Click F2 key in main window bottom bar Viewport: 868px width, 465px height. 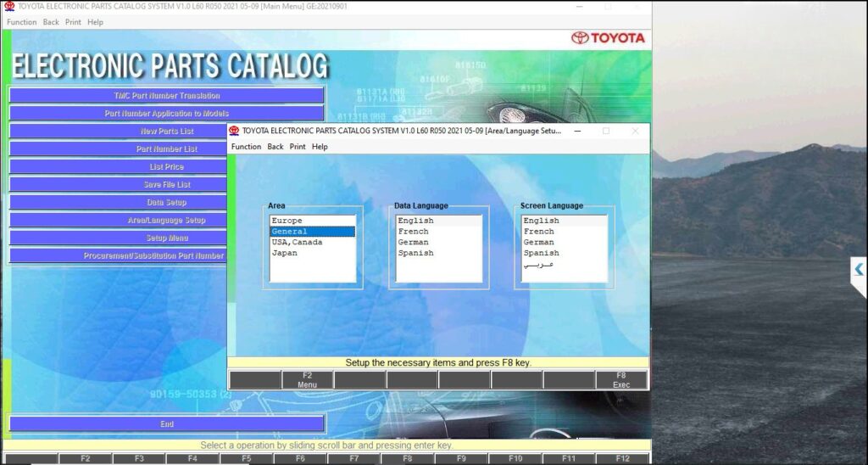[x=85, y=459]
